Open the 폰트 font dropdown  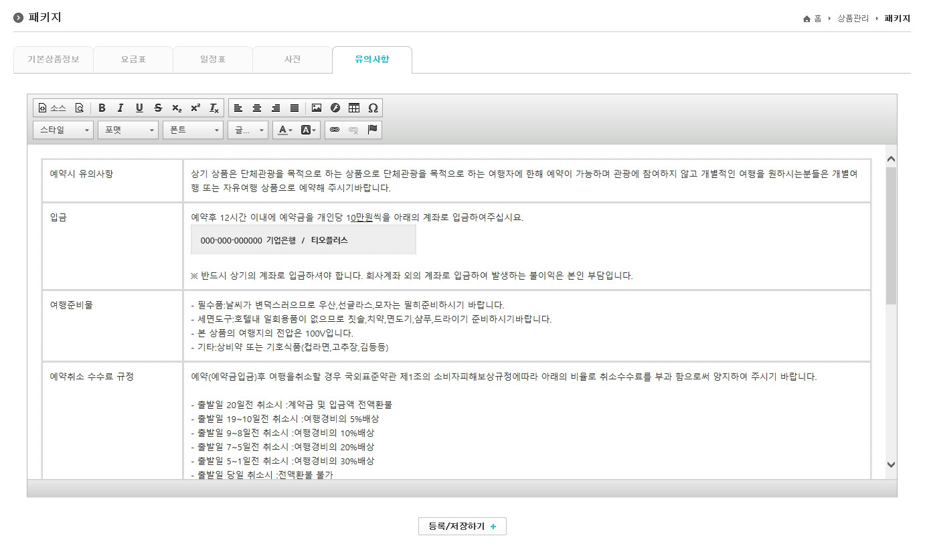[x=193, y=130]
